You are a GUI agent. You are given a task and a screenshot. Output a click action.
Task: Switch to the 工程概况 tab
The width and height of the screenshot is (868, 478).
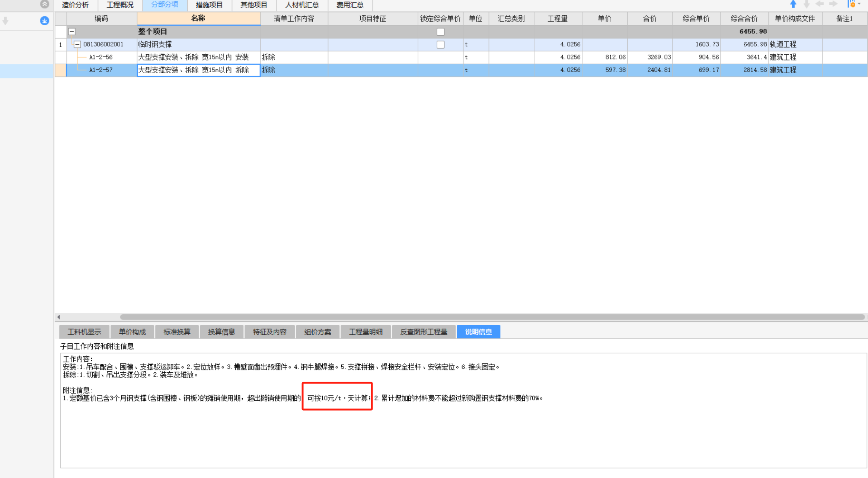(x=120, y=5)
